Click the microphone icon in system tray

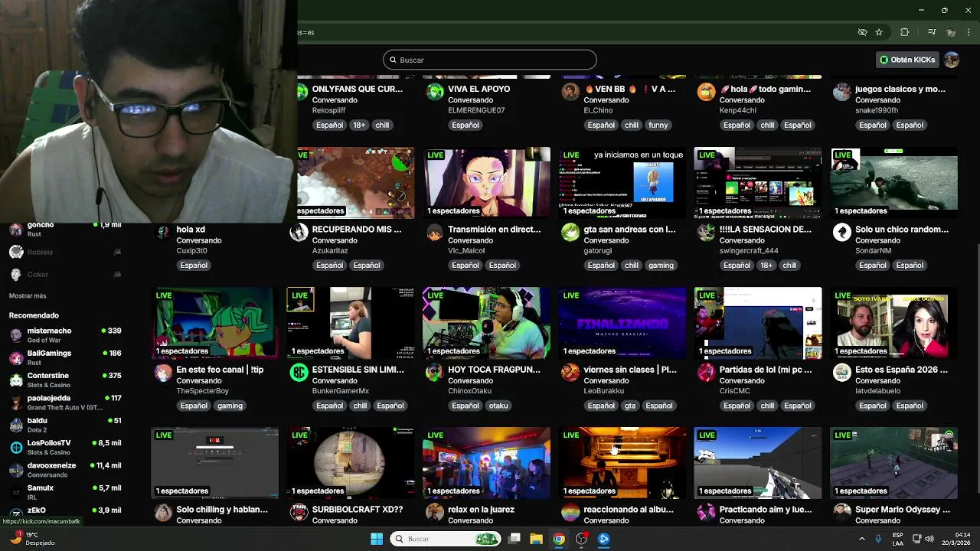(x=878, y=539)
